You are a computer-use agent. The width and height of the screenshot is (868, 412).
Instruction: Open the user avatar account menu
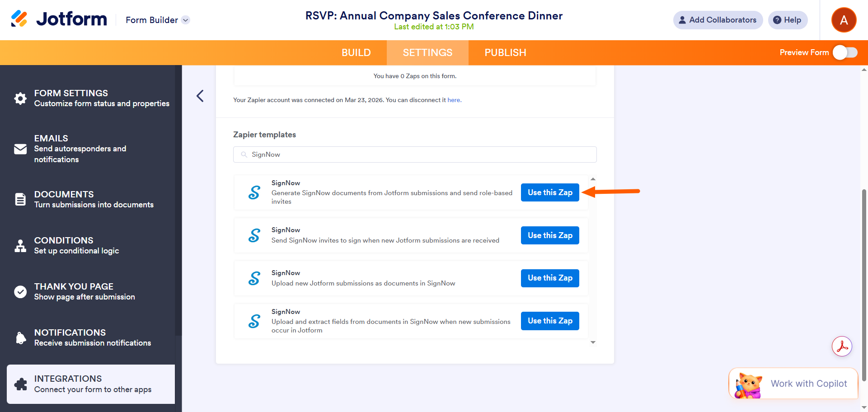coord(844,20)
